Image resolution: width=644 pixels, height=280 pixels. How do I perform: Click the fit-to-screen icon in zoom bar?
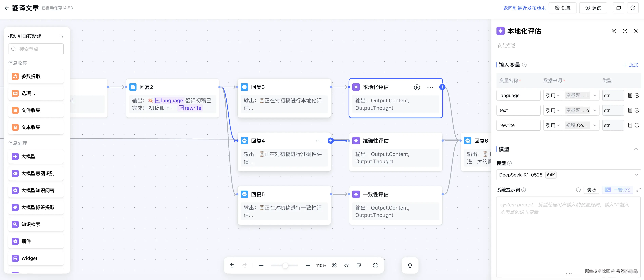click(x=334, y=265)
